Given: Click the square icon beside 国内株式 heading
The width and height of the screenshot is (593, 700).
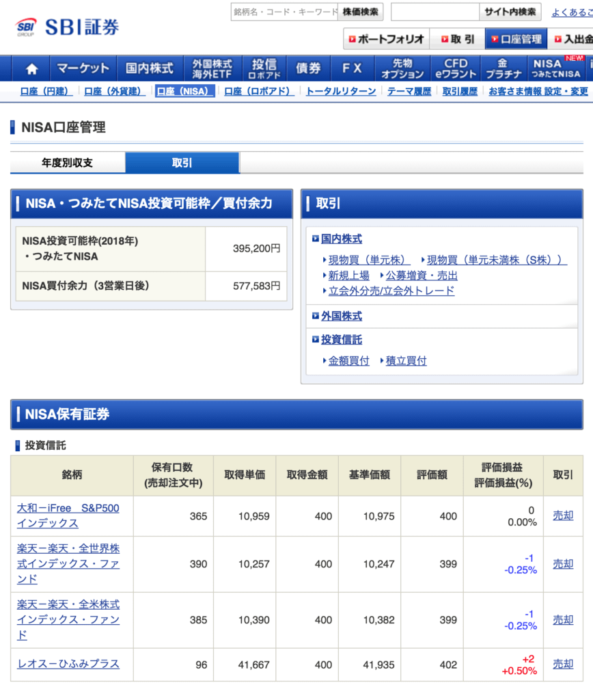Looking at the screenshot, I should click(x=315, y=239).
